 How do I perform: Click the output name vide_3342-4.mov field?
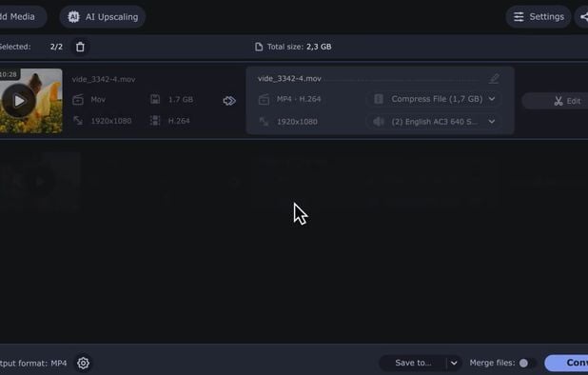368,79
